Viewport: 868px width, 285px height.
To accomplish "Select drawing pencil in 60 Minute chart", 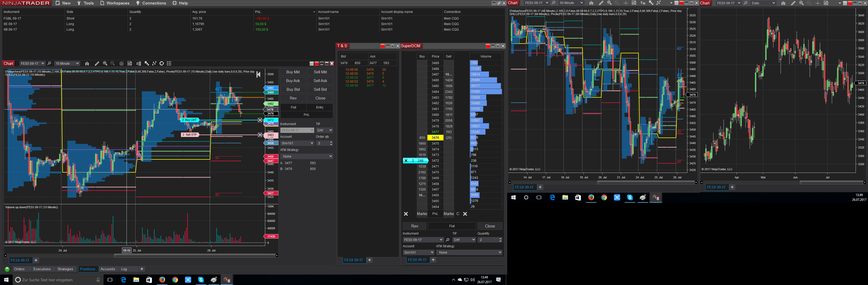I will tap(601, 3).
